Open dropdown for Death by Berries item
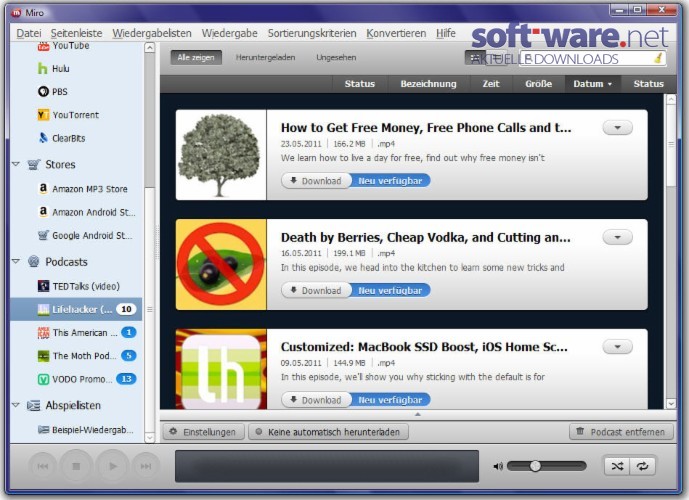 (617, 237)
